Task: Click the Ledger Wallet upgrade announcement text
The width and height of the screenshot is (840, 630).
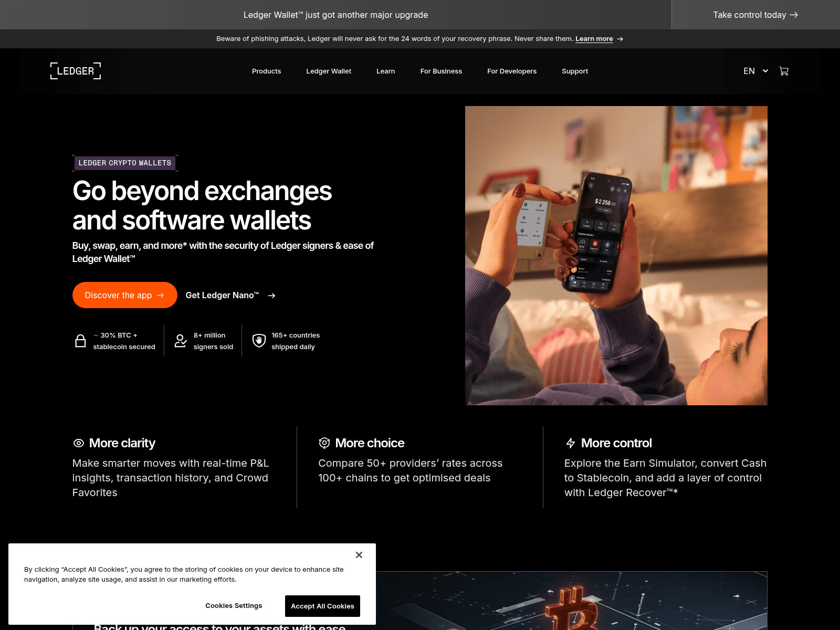Action: coord(335,15)
